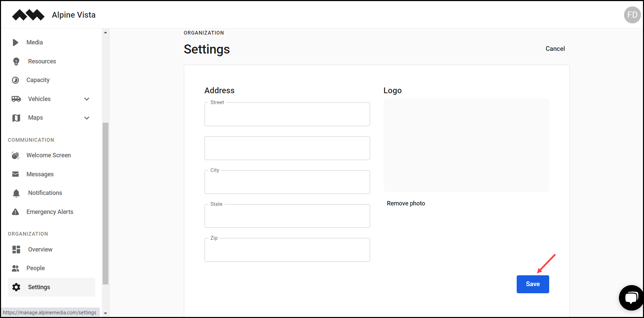644x318 pixels.
Task: Collapse the Vehicles submenu chevron
Action: [87, 99]
